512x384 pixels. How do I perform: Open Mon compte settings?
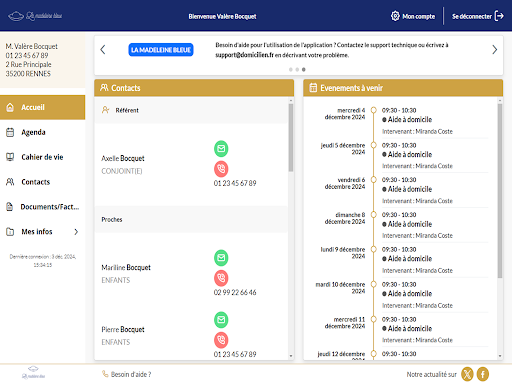413,16
